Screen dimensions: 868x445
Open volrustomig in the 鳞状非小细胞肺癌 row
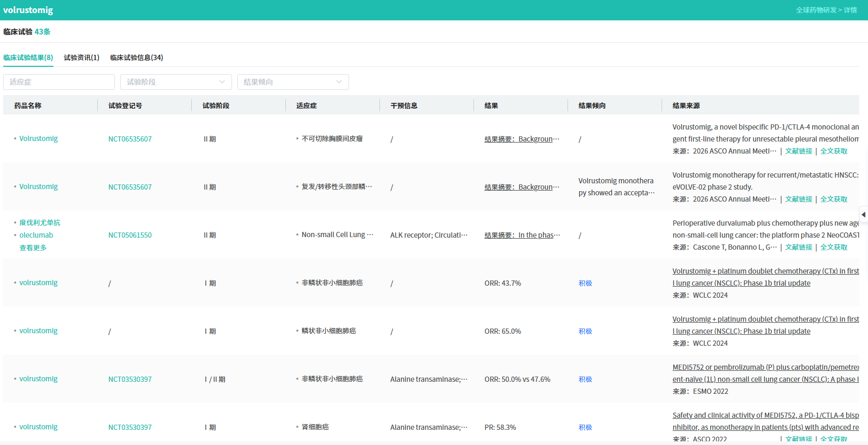pos(39,331)
